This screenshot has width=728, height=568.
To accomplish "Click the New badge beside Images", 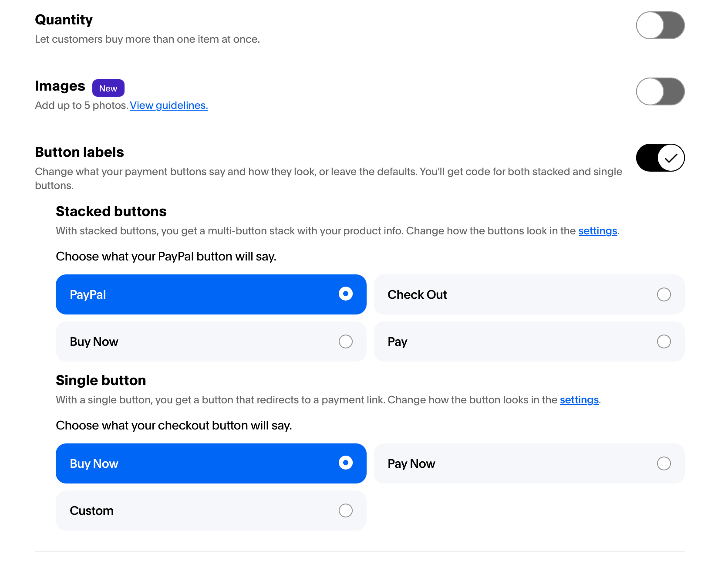I will click(x=108, y=88).
